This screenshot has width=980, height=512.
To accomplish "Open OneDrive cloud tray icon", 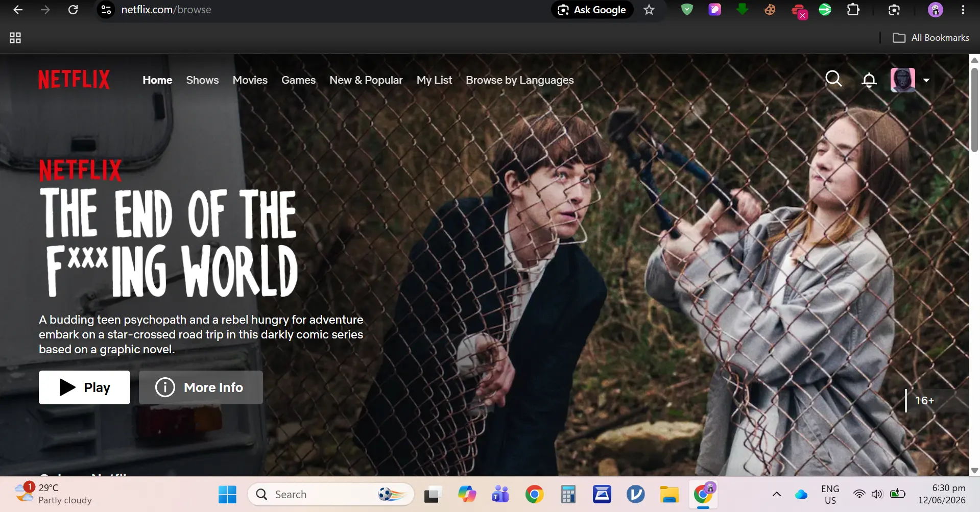I will tap(801, 494).
